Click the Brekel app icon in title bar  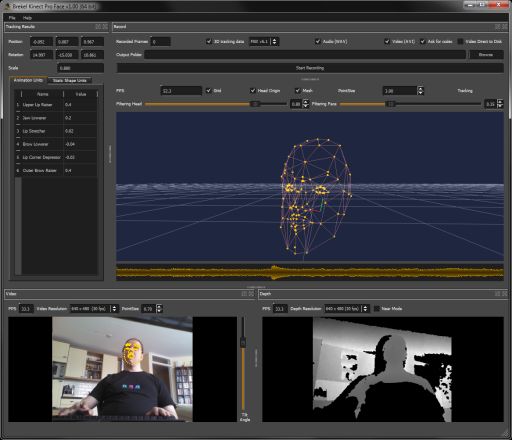pos(7,6)
